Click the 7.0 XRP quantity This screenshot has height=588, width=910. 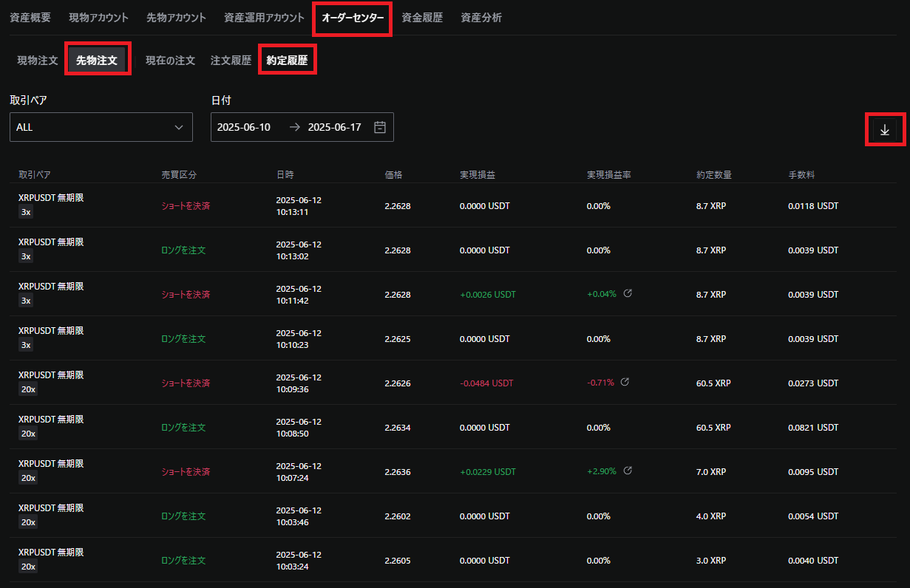[x=711, y=472]
